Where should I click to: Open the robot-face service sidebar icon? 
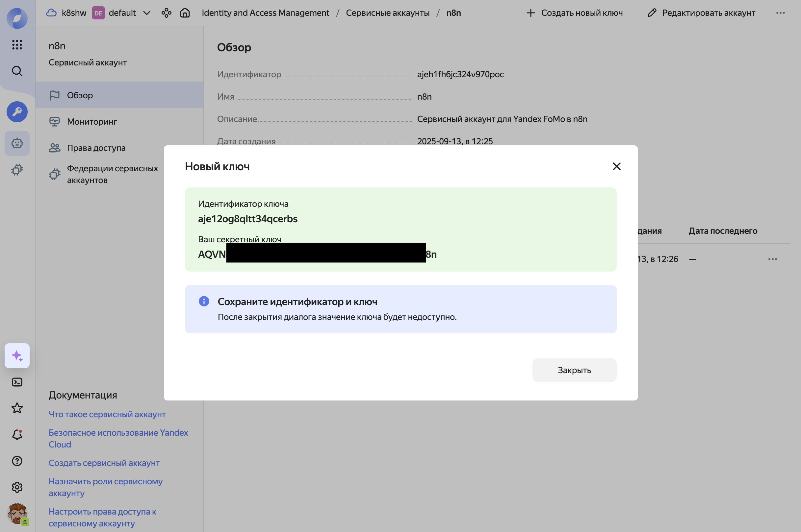(17, 143)
